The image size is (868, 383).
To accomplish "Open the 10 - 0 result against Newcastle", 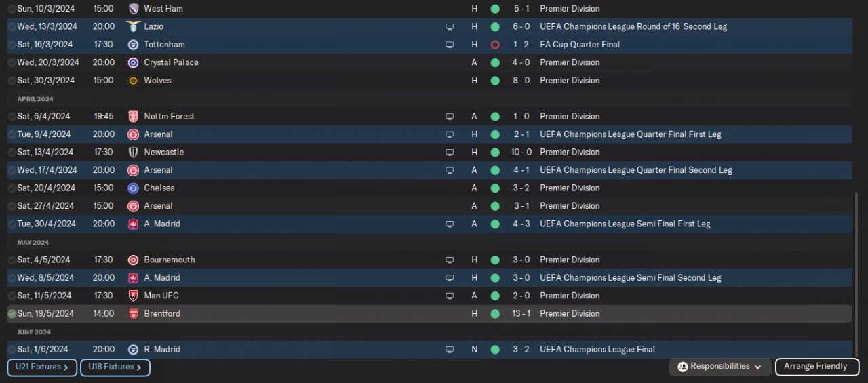I will [521, 153].
